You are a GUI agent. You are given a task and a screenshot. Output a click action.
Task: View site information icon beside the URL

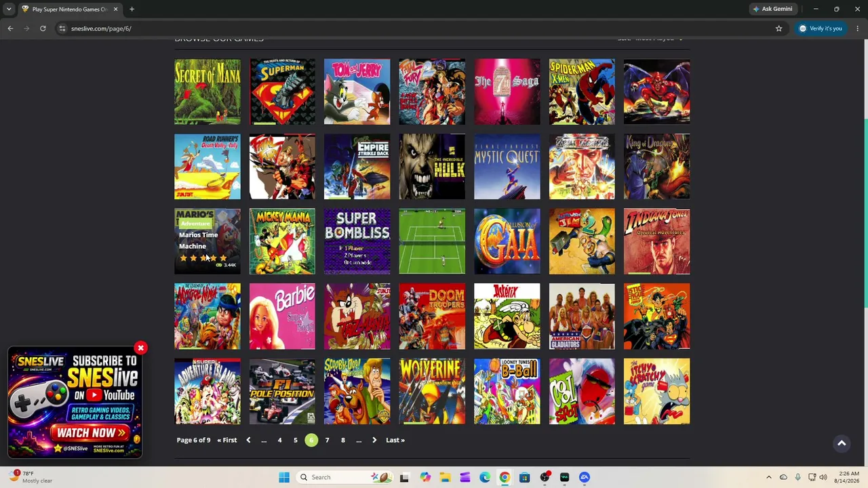[62, 28]
